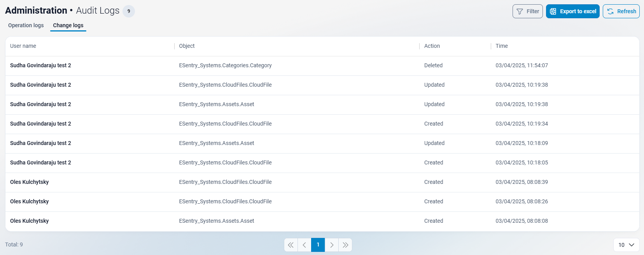Open the Filter panel
This screenshot has height=255, width=644.
pos(527,11)
